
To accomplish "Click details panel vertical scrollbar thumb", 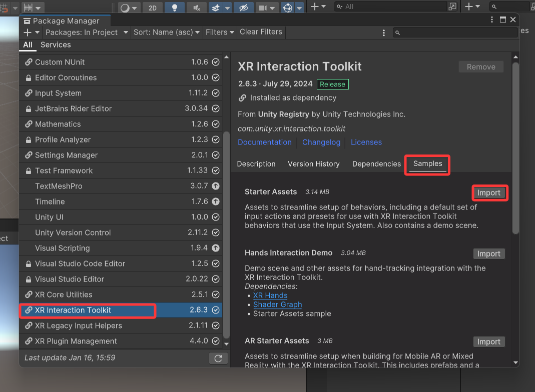I will tap(515, 148).
